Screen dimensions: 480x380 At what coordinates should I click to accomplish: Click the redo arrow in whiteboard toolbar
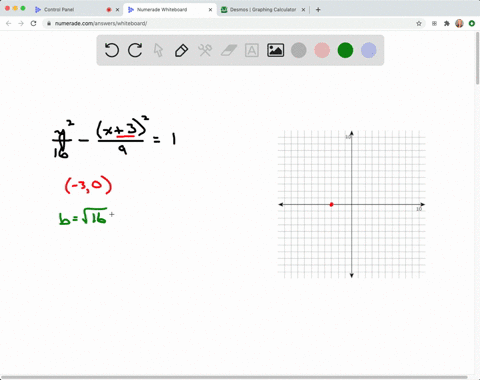(x=135, y=50)
